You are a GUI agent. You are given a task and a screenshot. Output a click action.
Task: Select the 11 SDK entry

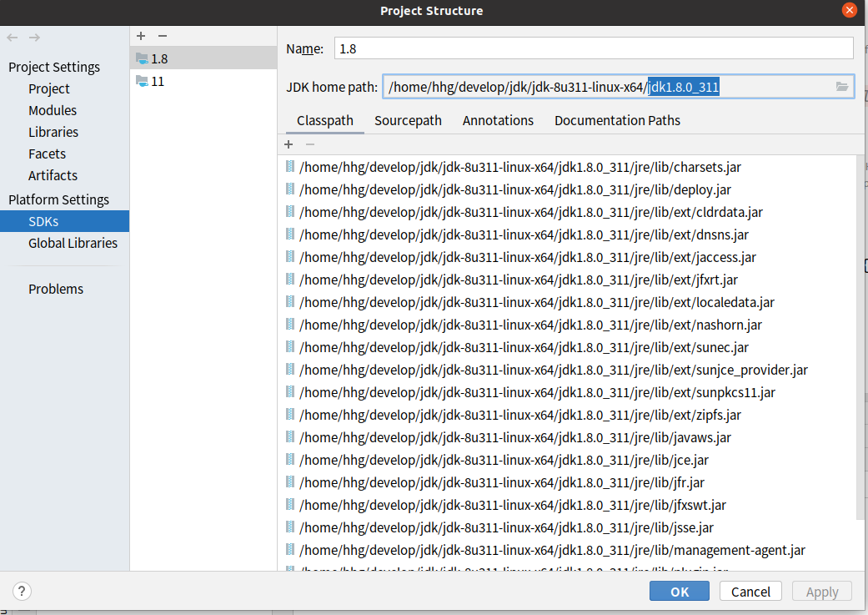click(203, 81)
